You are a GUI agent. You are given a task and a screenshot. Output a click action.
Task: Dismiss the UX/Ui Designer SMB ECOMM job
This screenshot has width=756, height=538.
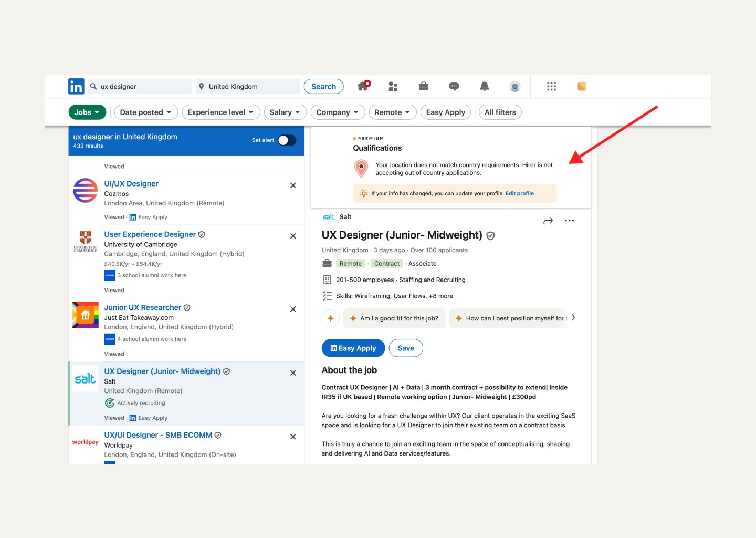[293, 437]
